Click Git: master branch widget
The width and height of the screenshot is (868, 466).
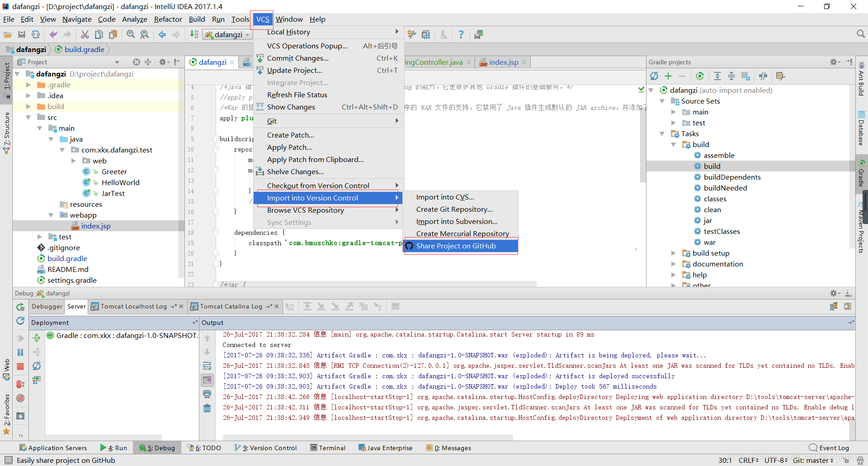[813, 460]
